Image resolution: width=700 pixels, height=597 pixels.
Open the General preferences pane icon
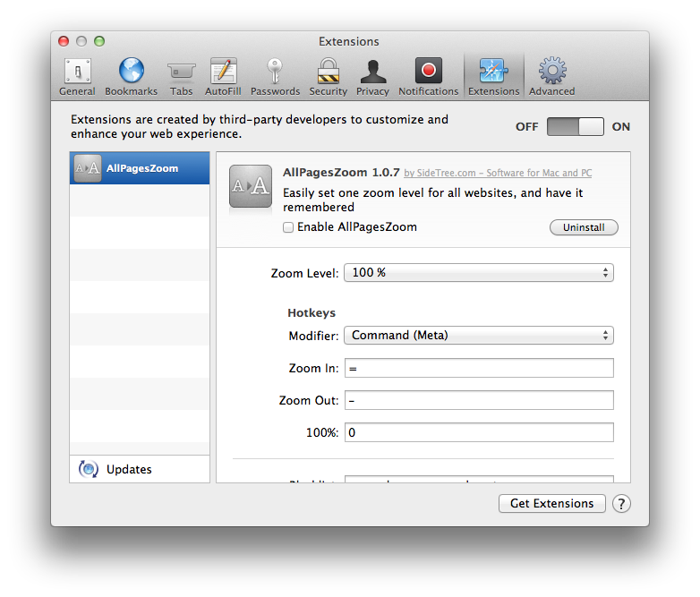pos(78,71)
